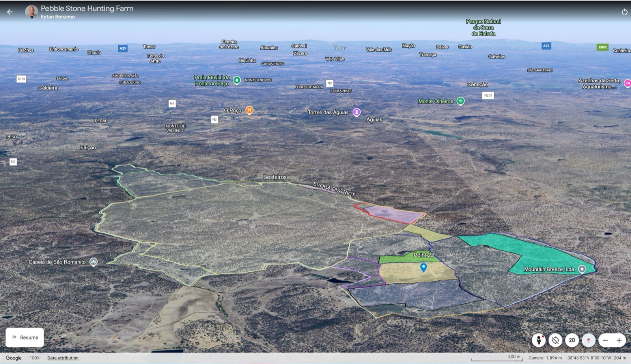Click the Google logo
The width and height of the screenshot is (631, 364).
(x=13, y=358)
